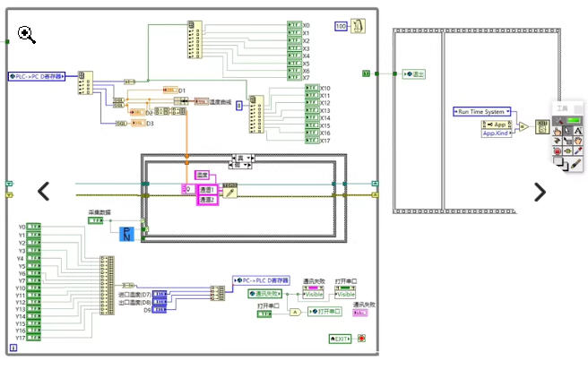
Task: Click the bundle node before PC->PLC variable
Action: [x=218, y=293]
